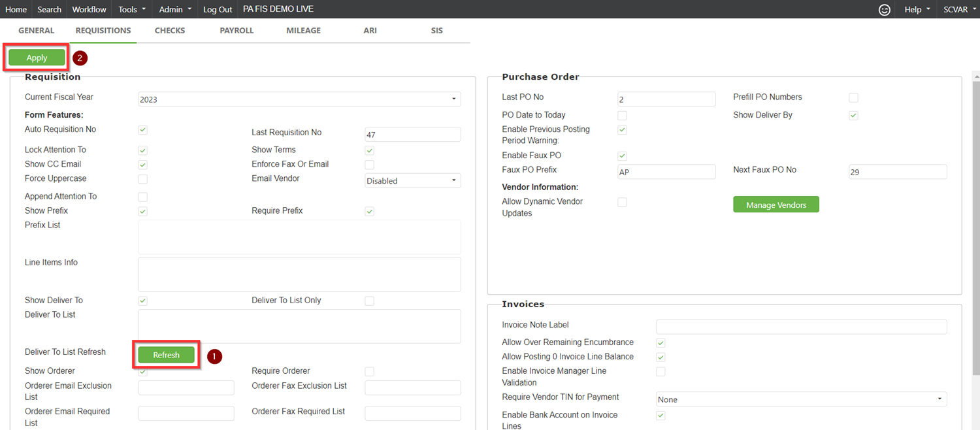Expand the Admin menu
The height and width of the screenshot is (430, 980).
point(175,9)
